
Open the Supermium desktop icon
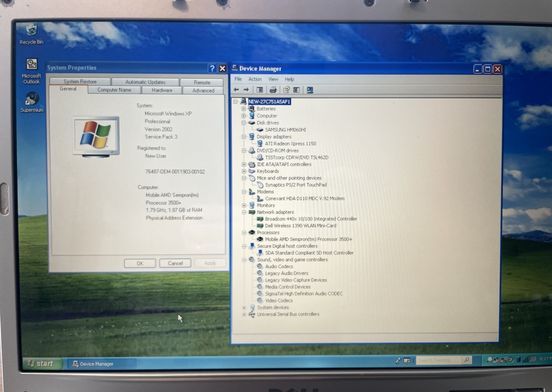tap(32, 102)
